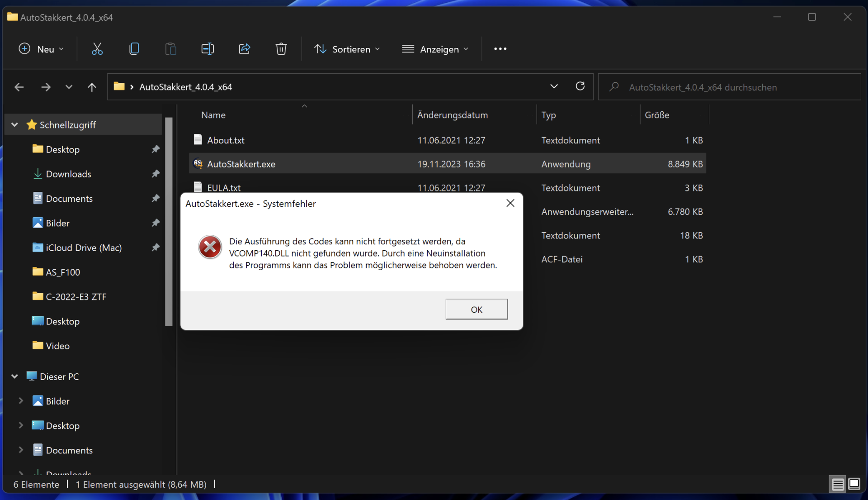Image resolution: width=868 pixels, height=500 pixels.
Task: Click the navigation pane scrollbar
Action: tap(169, 222)
